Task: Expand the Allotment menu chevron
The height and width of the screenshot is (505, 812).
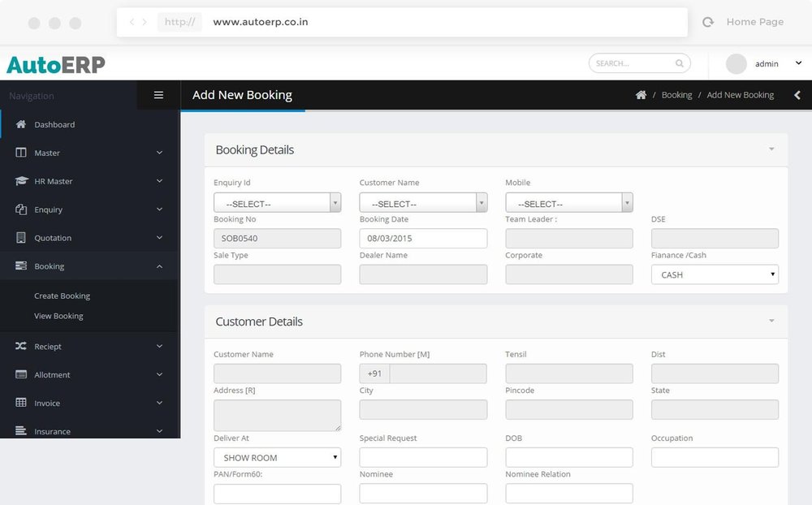Action: click(159, 374)
